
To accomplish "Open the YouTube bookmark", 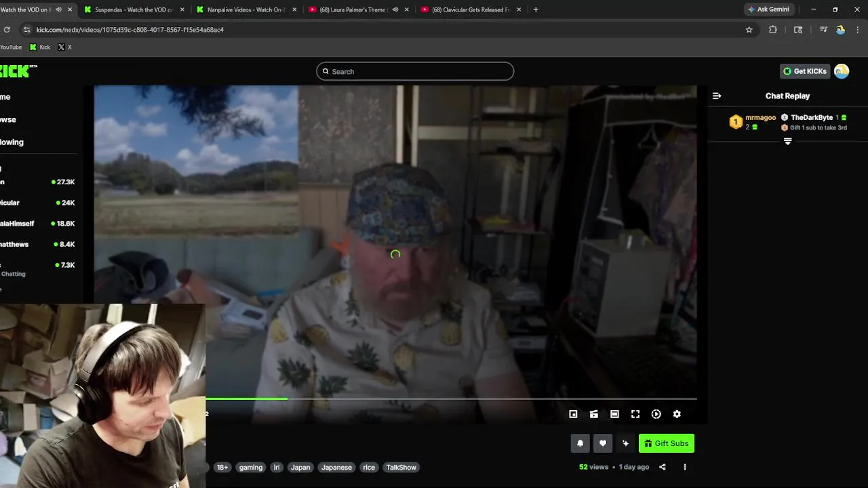I will (11, 47).
